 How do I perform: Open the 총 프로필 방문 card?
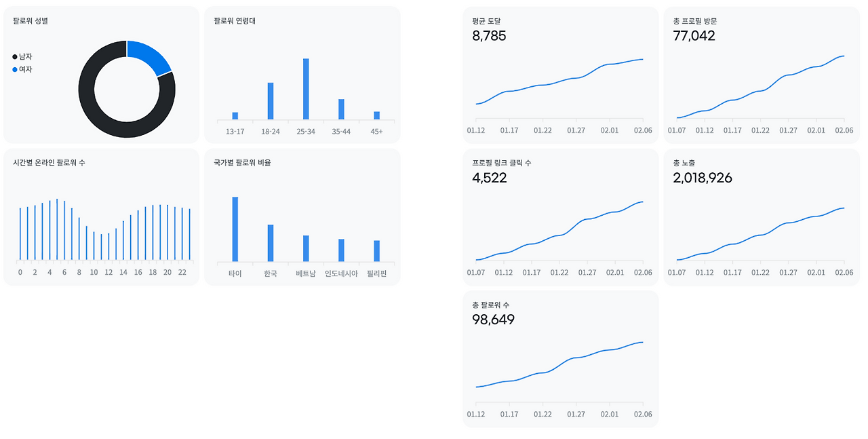[x=762, y=75]
